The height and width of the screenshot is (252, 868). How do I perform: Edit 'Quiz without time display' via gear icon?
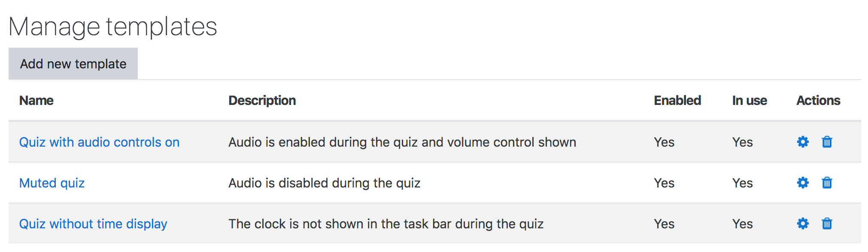pyautogui.click(x=803, y=224)
